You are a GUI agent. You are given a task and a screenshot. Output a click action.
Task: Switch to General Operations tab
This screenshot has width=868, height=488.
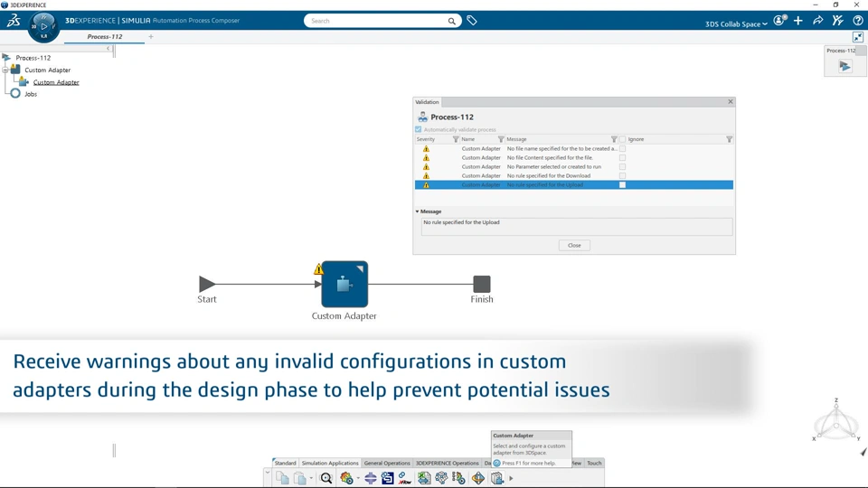coord(387,463)
